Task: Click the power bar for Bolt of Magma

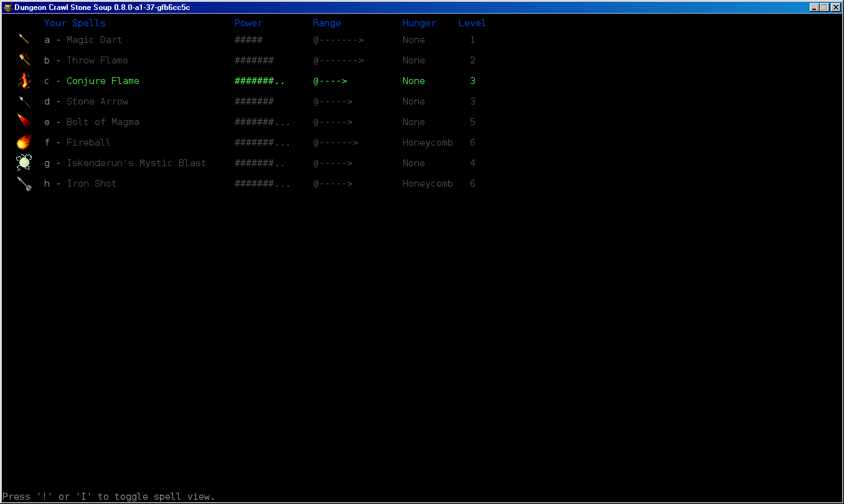Action: 263,122
